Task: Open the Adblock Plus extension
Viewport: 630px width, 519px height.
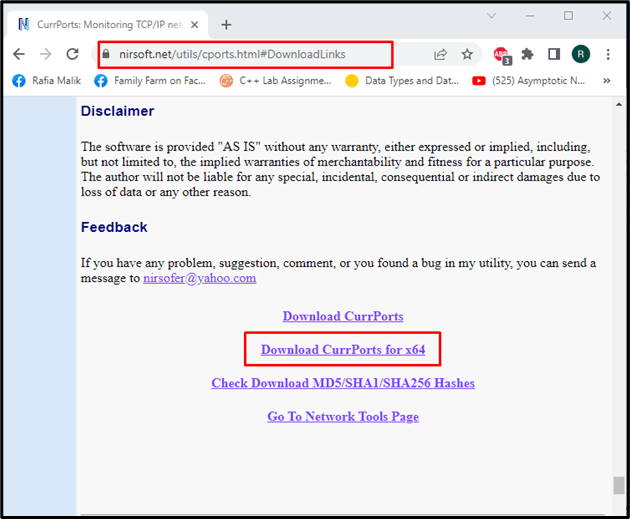Action: pyautogui.click(x=502, y=55)
